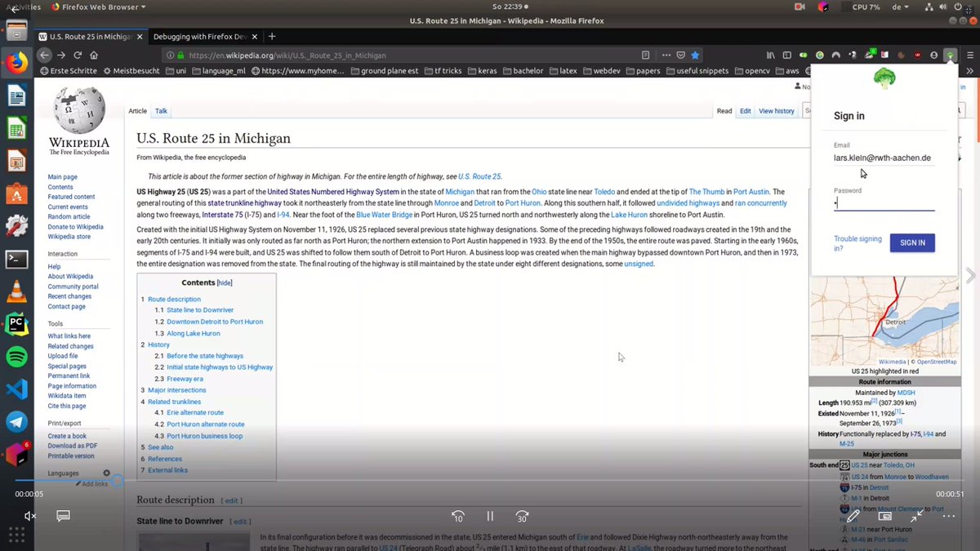Open Visual Studio Code from the dock

pyautogui.click(x=17, y=389)
